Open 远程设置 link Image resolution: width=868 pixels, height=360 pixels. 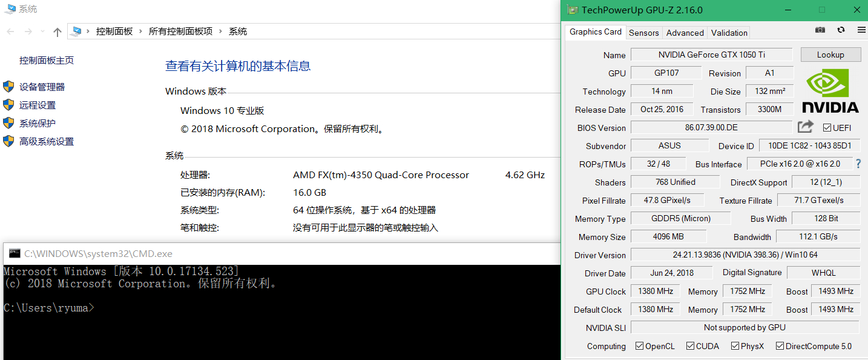click(38, 105)
